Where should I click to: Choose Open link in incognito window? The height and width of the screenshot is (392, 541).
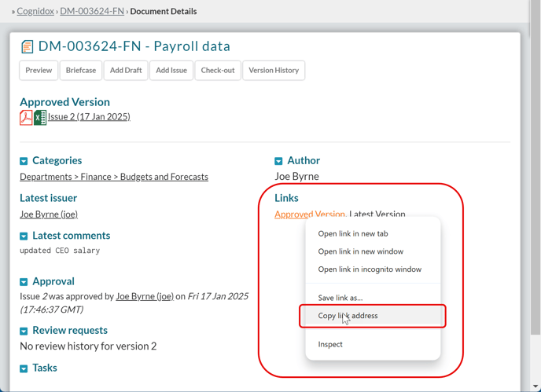pyautogui.click(x=369, y=269)
